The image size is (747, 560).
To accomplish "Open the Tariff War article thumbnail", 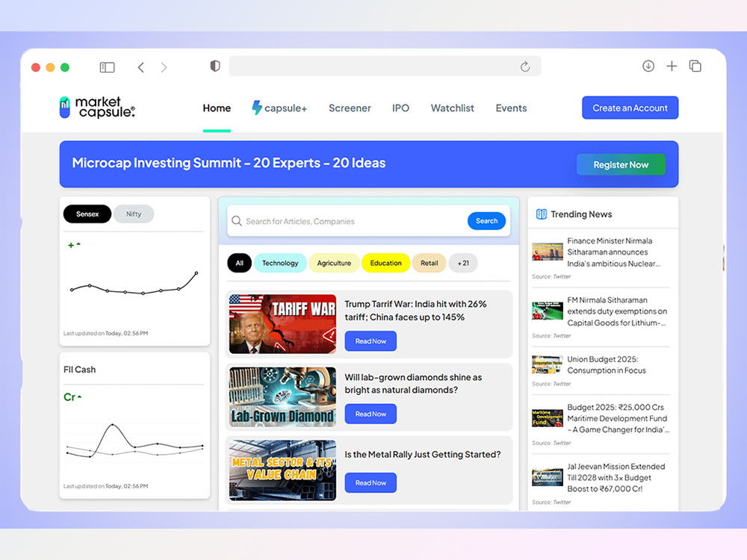I will 282,324.
